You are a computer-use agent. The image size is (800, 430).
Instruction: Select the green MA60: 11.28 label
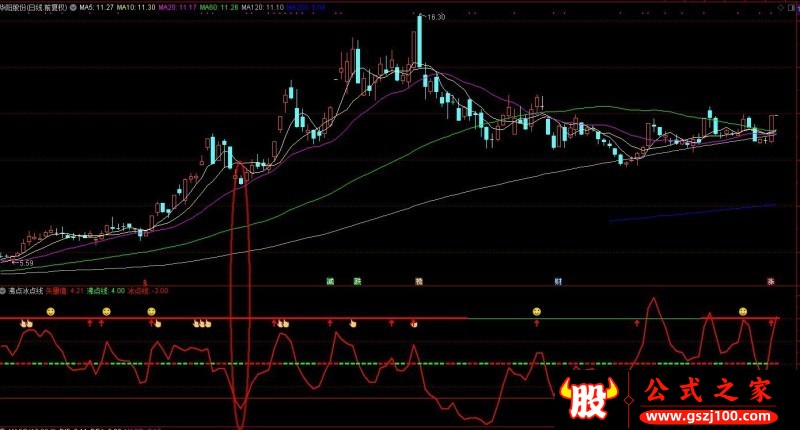pyautogui.click(x=219, y=8)
